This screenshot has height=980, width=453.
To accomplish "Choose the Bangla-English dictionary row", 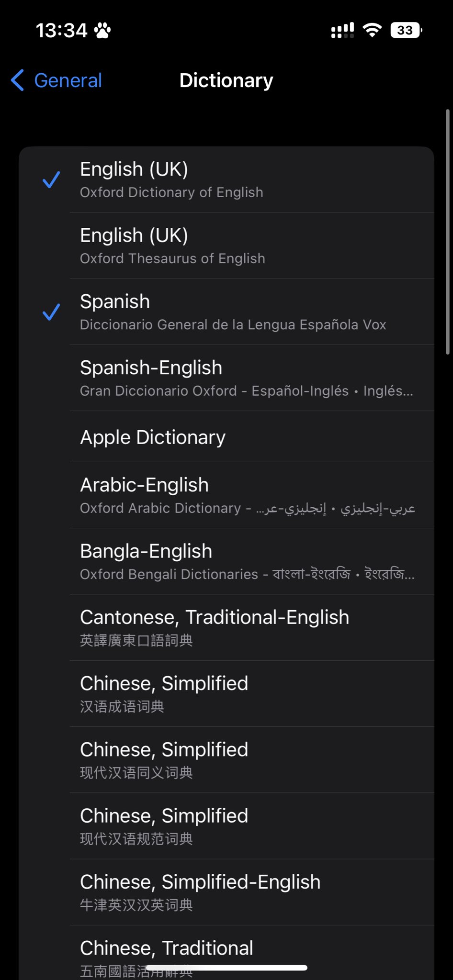I will 251,561.
